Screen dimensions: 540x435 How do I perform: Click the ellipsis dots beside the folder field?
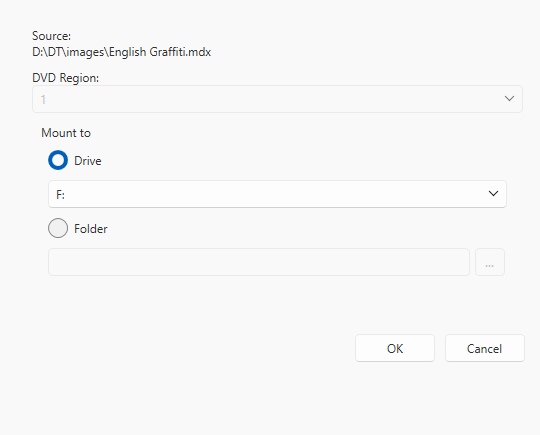pyautogui.click(x=489, y=266)
